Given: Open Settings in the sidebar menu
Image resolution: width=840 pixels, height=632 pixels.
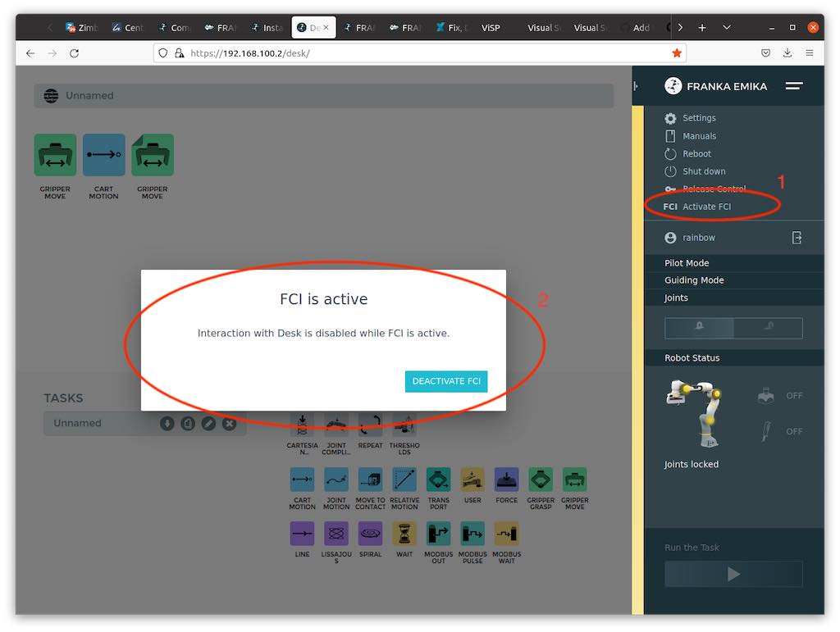Looking at the screenshot, I should (699, 118).
